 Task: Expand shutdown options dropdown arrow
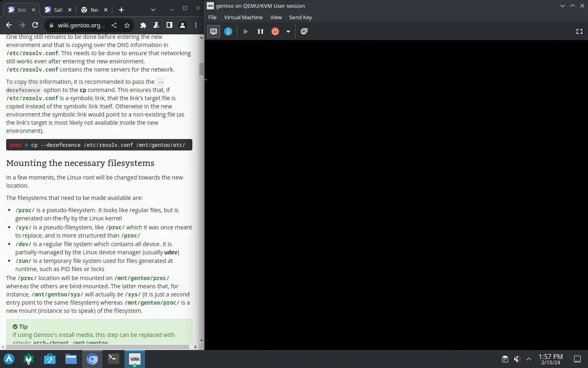[x=288, y=31]
